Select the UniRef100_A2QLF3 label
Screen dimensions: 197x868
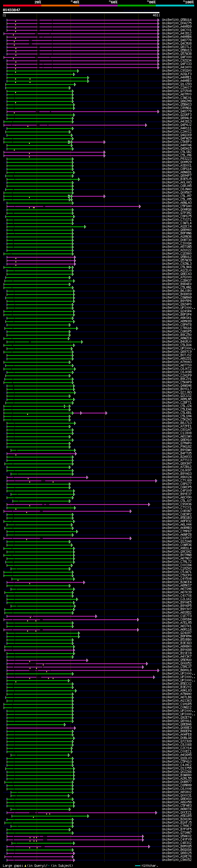pyautogui.click(x=177, y=74)
